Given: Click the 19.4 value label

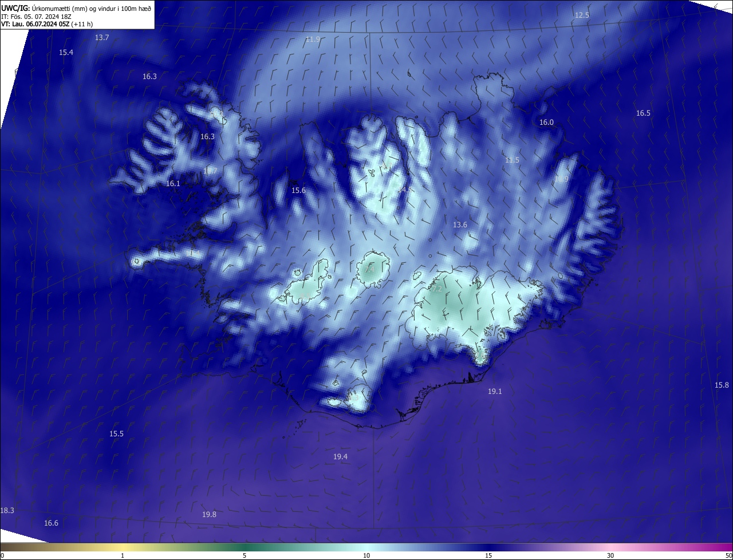Looking at the screenshot, I should [340, 457].
